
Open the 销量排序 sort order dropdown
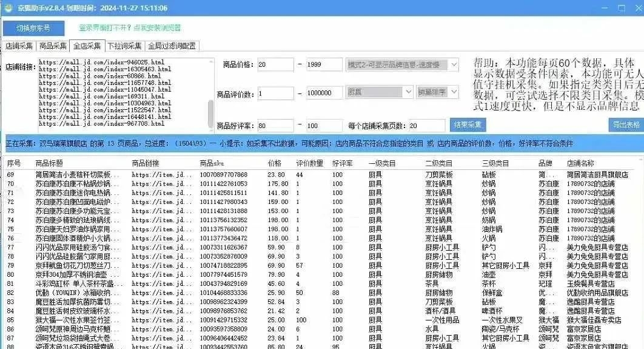coord(437,92)
